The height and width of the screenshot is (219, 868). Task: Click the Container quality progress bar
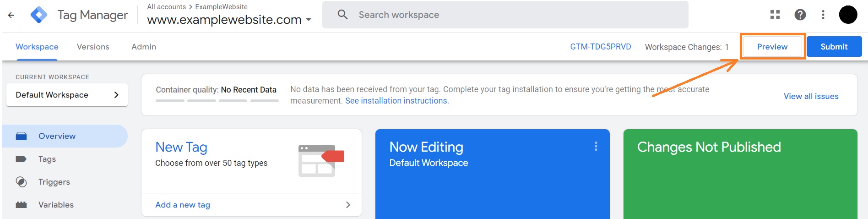(217, 100)
